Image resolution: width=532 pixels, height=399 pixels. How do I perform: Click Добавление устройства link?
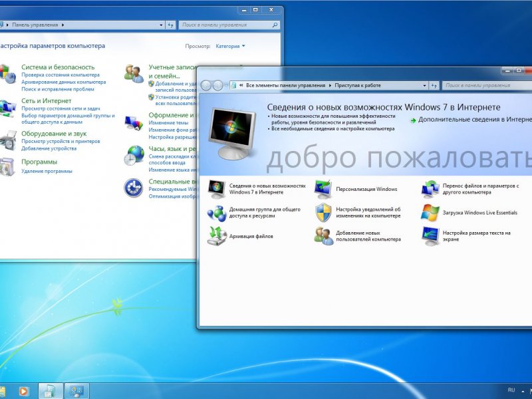(x=49, y=148)
